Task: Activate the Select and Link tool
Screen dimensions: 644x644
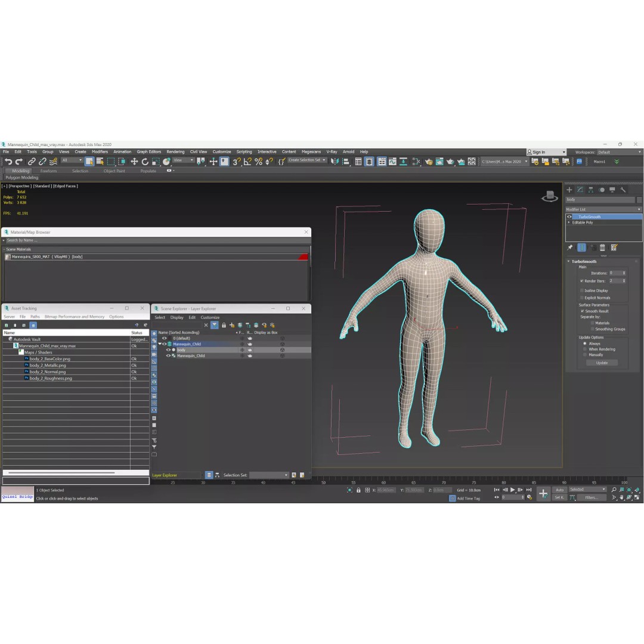Action: (x=32, y=162)
